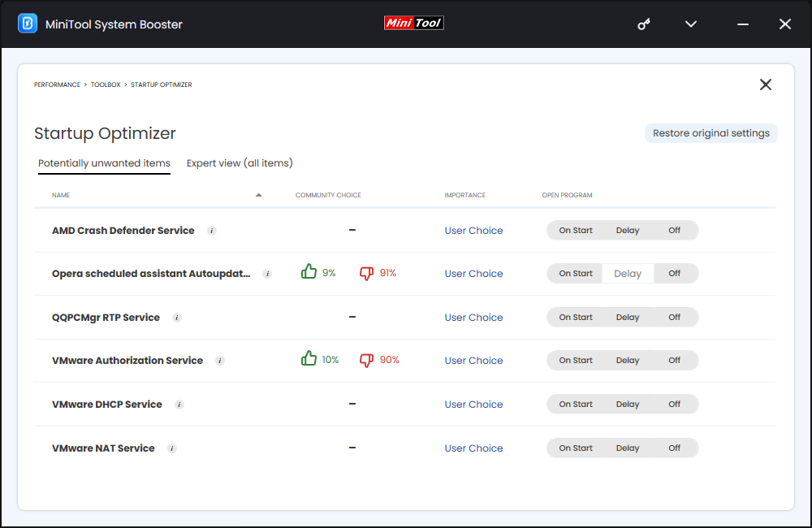
Task: Set VMware DHCP Service to On Start
Action: tap(576, 405)
